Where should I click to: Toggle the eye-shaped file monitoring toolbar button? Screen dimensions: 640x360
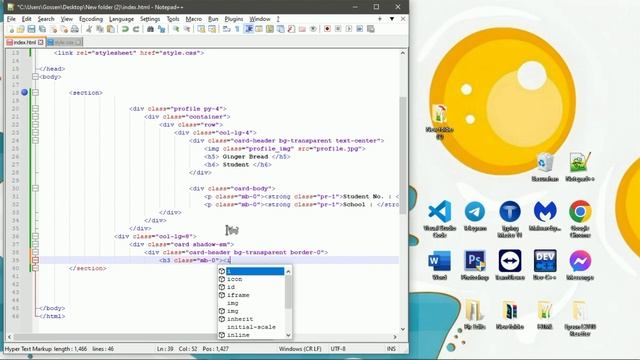313,29
